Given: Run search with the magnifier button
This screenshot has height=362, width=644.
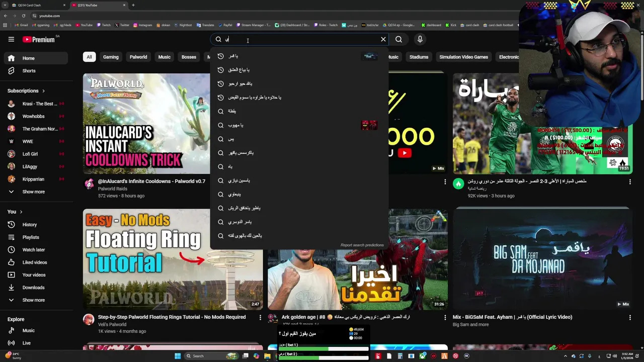Looking at the screenshot, I should click(398, 39).
